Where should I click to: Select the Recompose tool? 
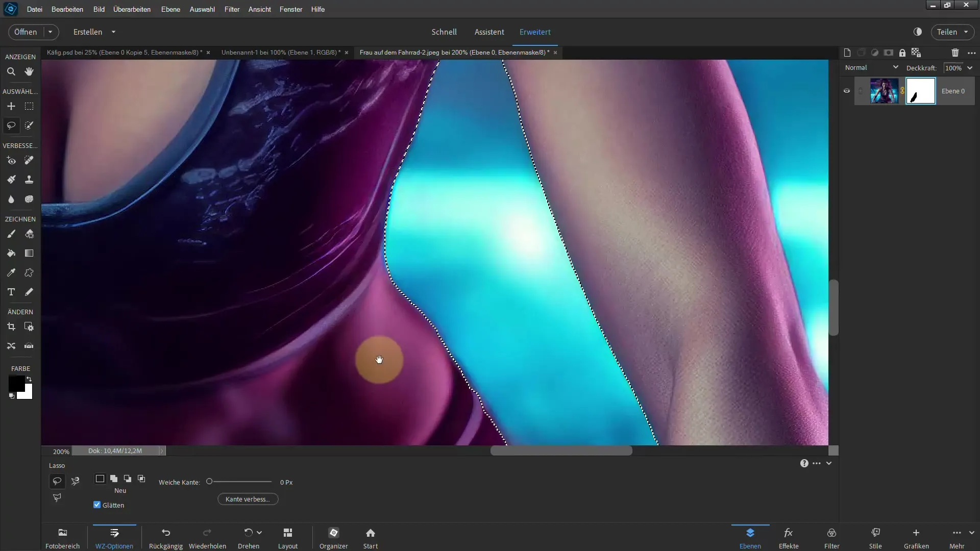tap(29, 327)
